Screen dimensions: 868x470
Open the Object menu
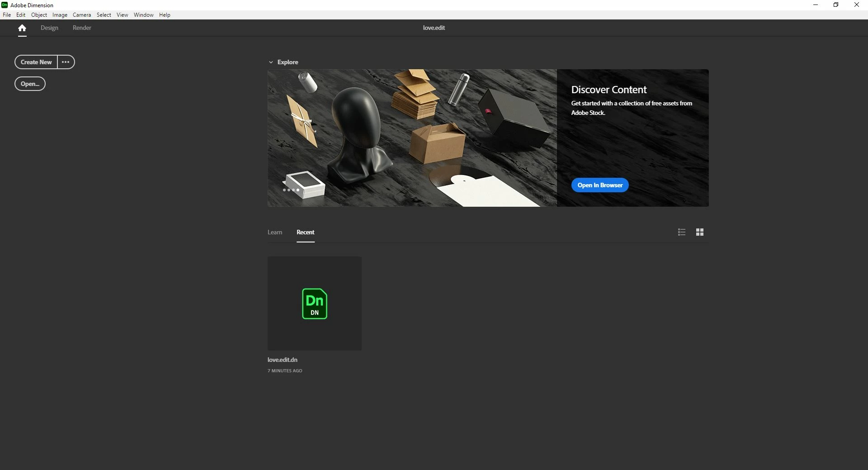(39, 15)
